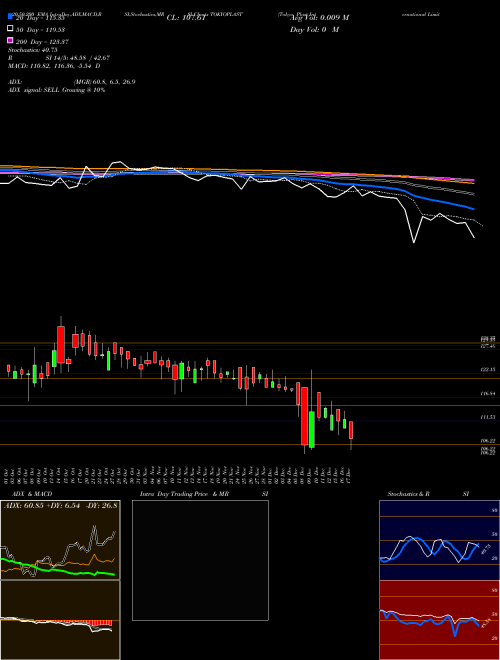Click the 116.84 price axis label
The width and height of the screenshot is (500, 660).
(488, 393)
